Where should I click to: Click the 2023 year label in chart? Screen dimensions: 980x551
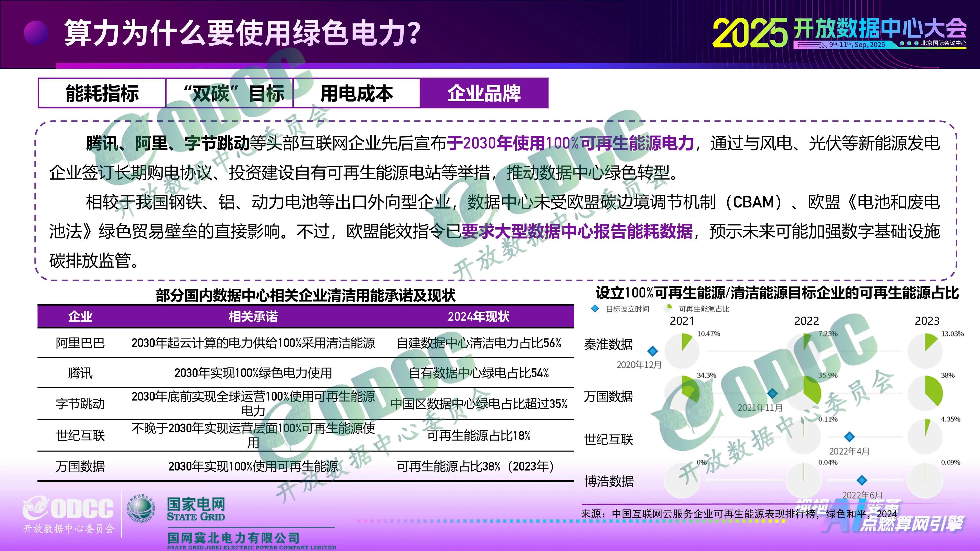927,321
